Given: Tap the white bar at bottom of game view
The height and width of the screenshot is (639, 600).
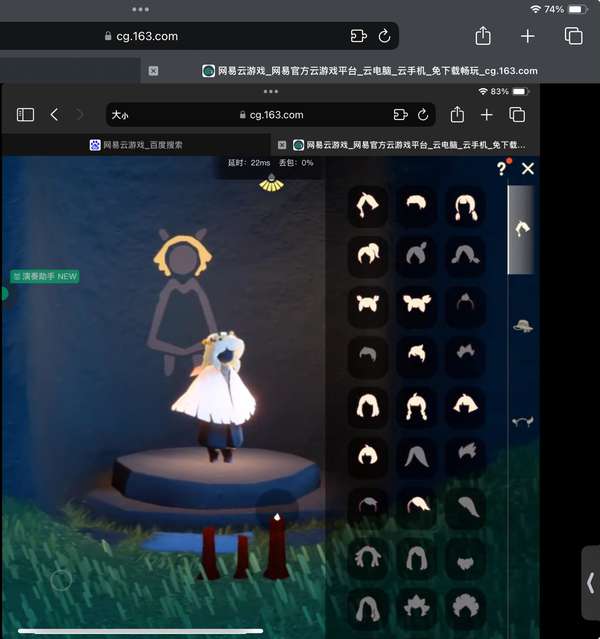Looking at the screenshot, I should (x=140, y=631).
